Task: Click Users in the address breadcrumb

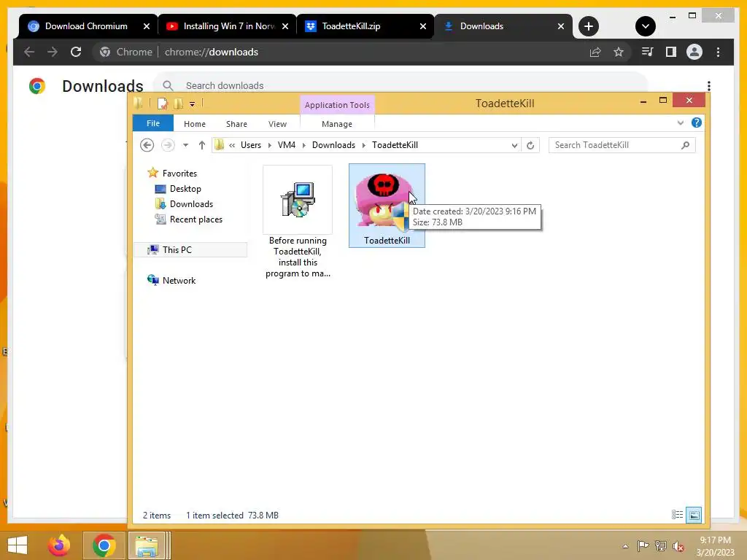Action: 251,145
